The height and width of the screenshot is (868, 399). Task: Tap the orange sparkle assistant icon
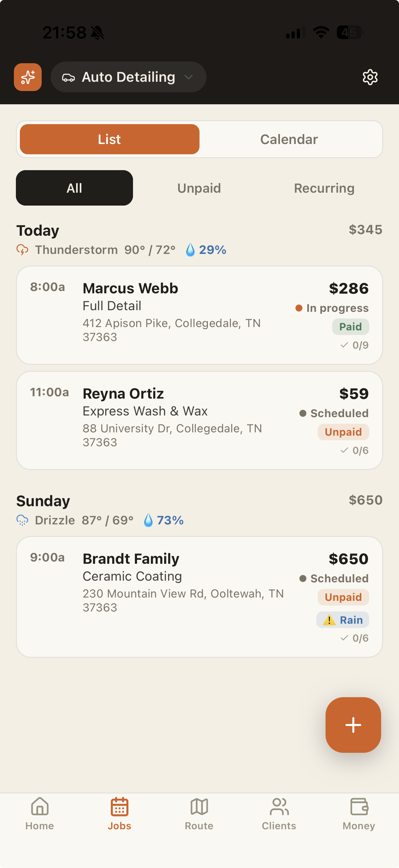pos(27,77)
